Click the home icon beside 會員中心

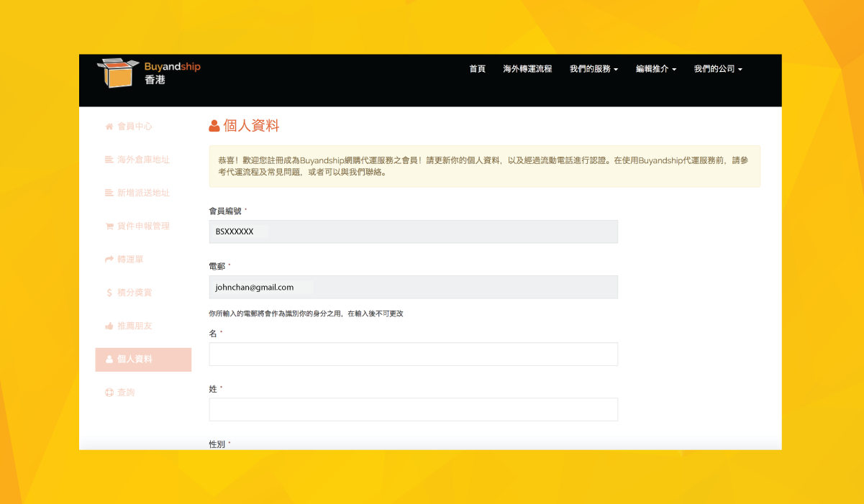pyautogui.click(x=109, y=127)
